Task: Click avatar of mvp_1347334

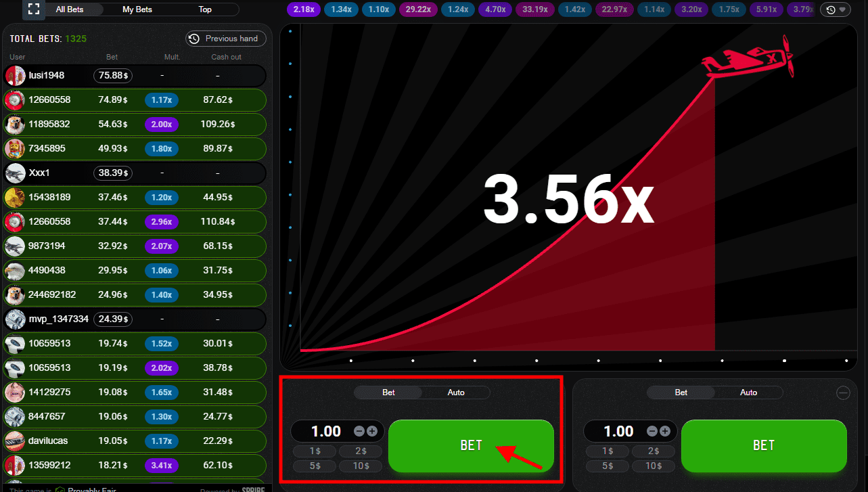Action: coord(15,319)
